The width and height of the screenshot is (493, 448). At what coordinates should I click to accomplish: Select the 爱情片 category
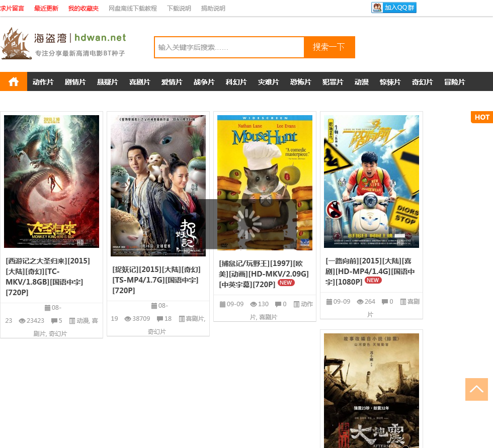coord(172,82)
